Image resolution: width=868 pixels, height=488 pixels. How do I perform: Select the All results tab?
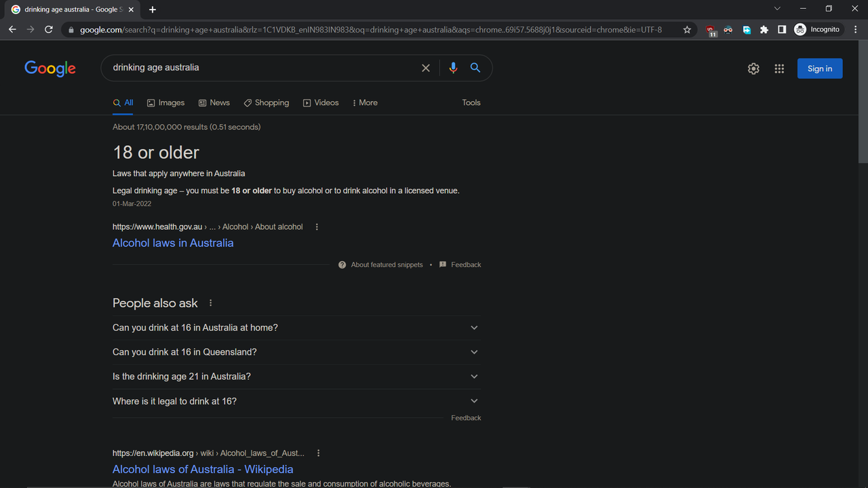tap(123, 103)
